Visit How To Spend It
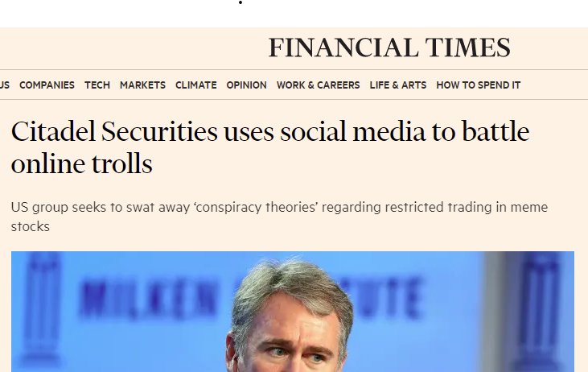This screenshot has height=372, width=588. point(478,85)
